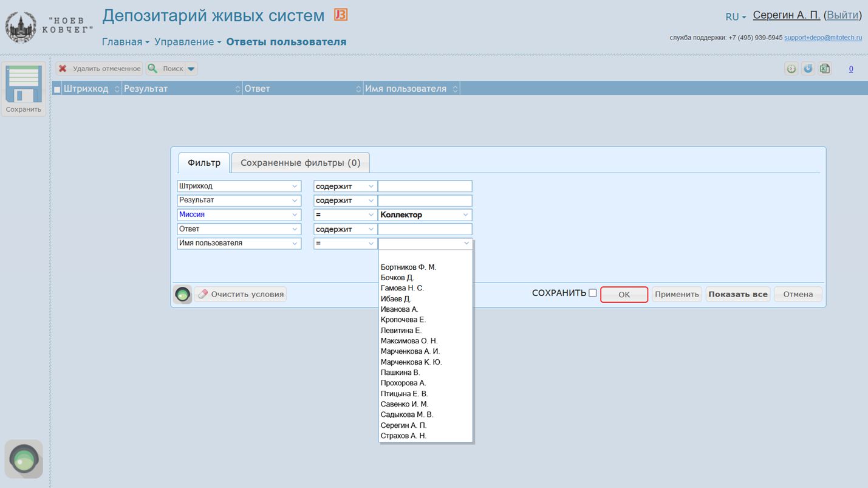This screenshot has width=868, height=488.
Task: Click the eraser icon on Очистить условия
Action: tap(203, 294)
